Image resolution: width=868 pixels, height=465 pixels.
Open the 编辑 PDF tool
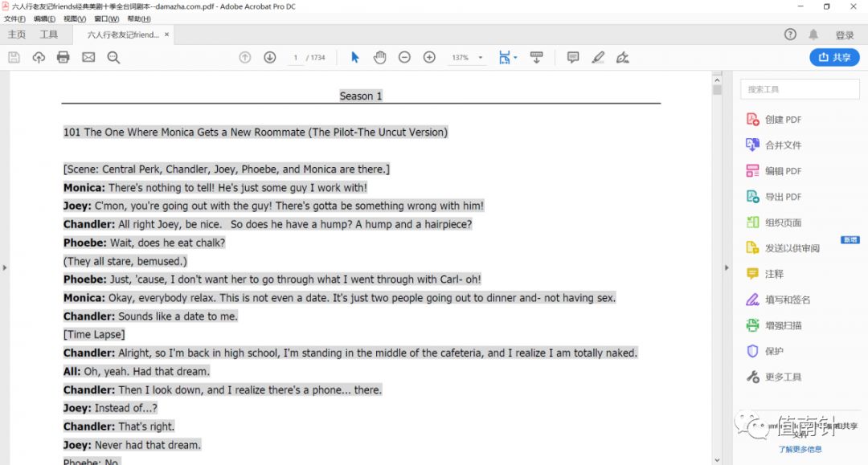[x=774, y=171]
